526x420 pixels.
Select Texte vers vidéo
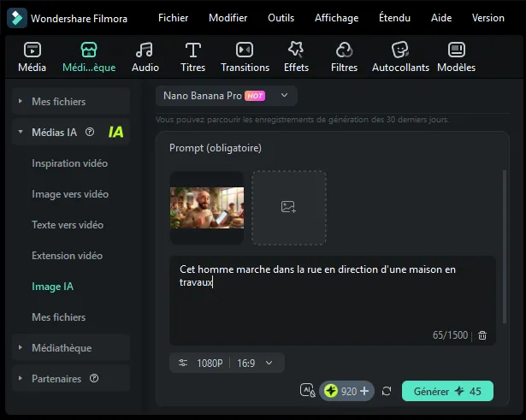[68, 225]
